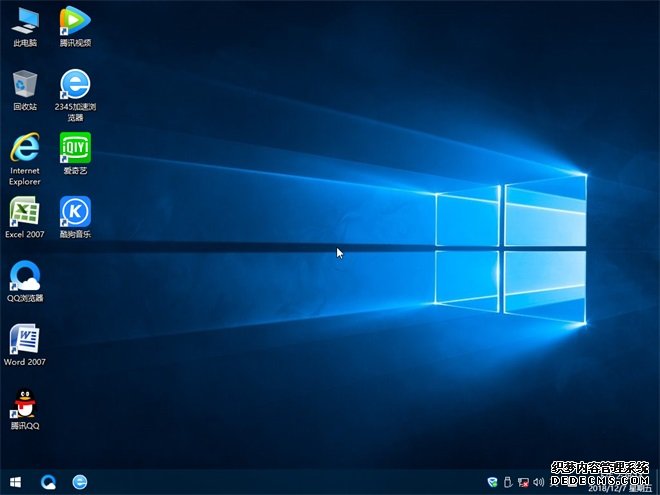Viewport: 660px width, 495px height.
Task: Select the 酷狗音乐 desktop shortcut
Action: click(75, 218)
